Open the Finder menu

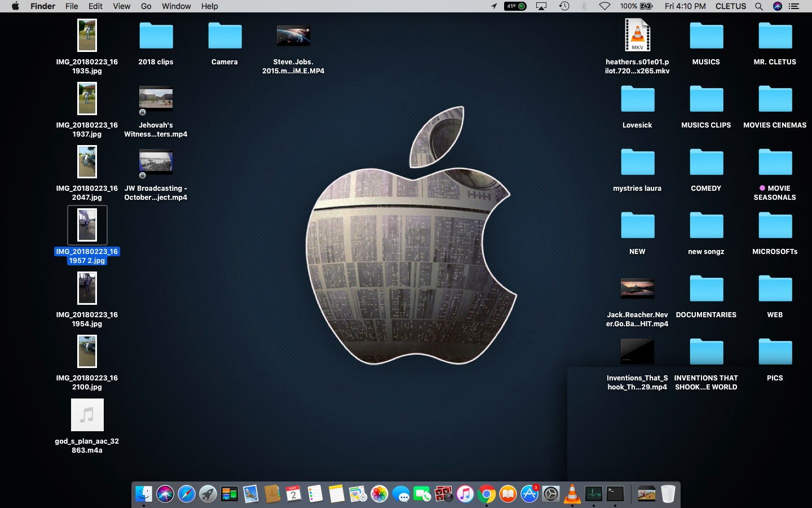pos(43,6)
